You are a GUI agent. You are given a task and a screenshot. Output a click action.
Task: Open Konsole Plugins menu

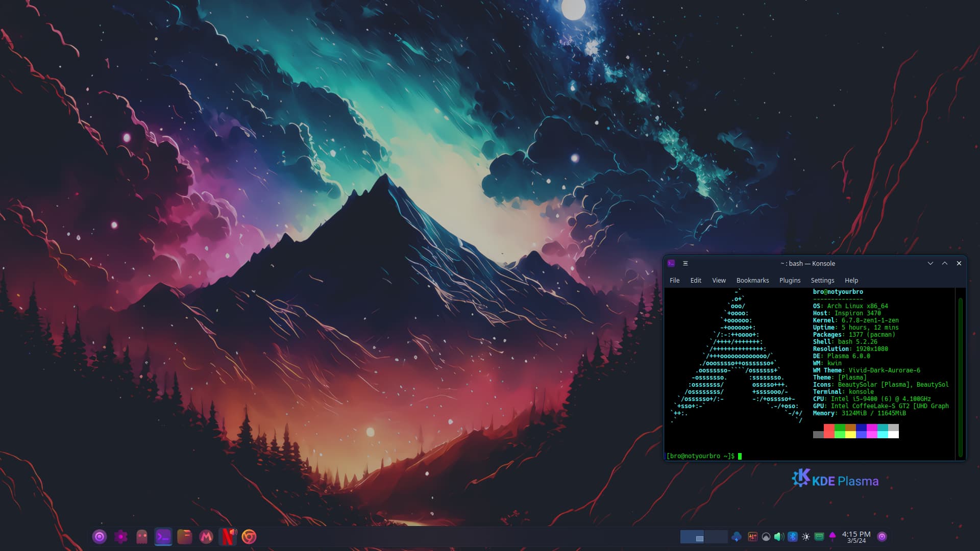(x=790, y=280)
